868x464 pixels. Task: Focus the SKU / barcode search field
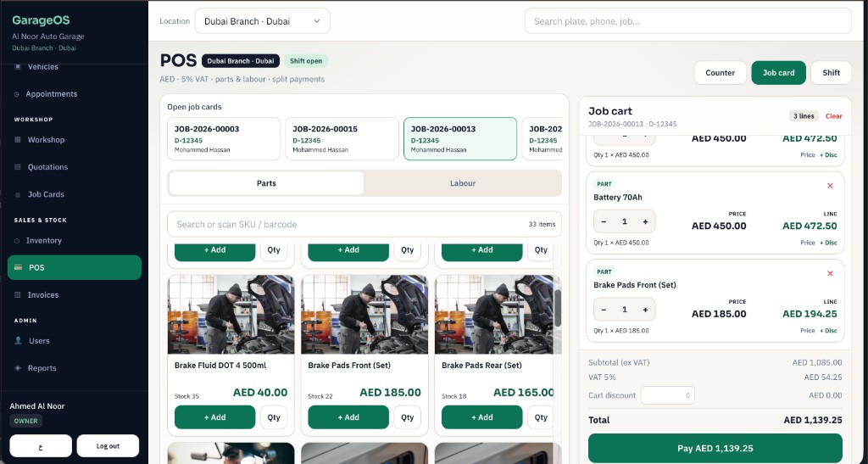pos(364,224)
